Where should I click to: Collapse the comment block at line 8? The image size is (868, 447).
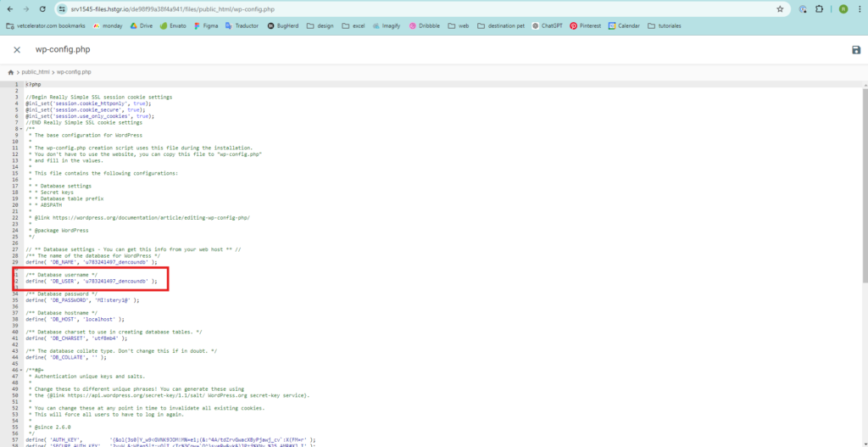pyautogui.click(x=20, y=129)
